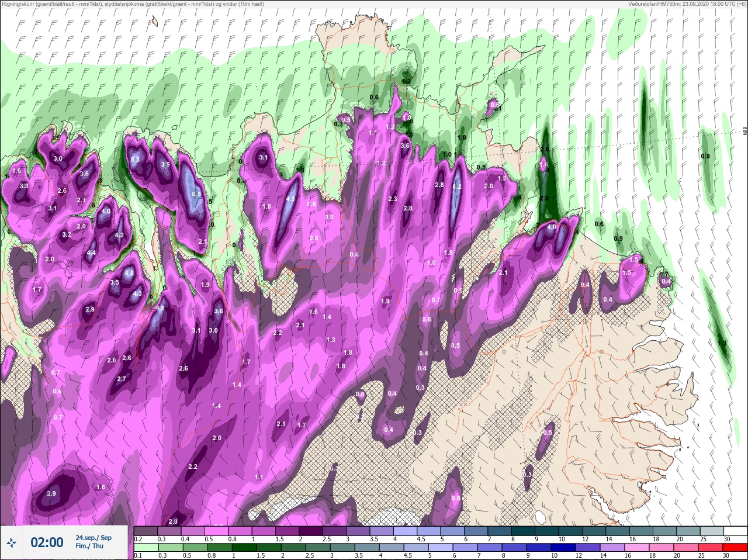
Task: Click the 3.3 precipitation value on the map
Action: (x=24, y=186)
